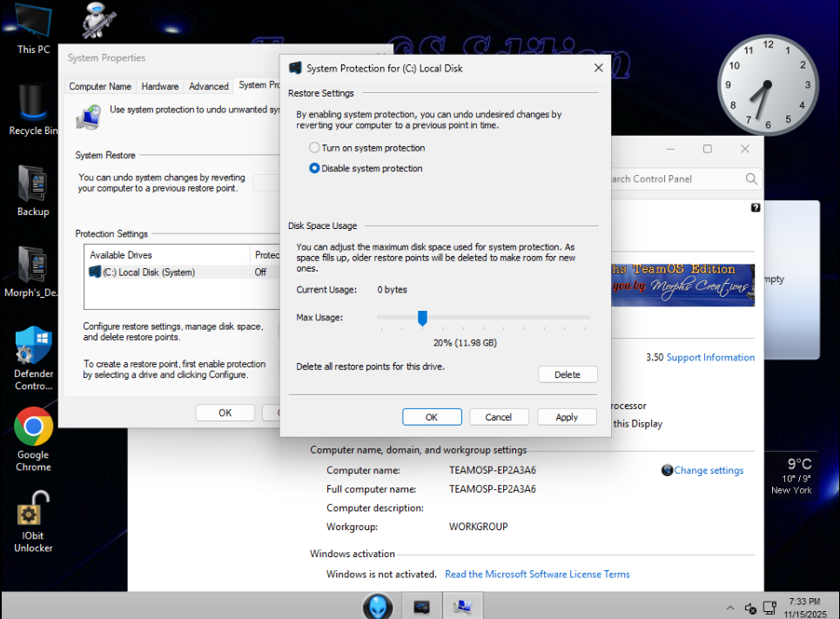Go to the Advanced tab
The height and width of the screenshot is (619, 840).
coord(209,86)
